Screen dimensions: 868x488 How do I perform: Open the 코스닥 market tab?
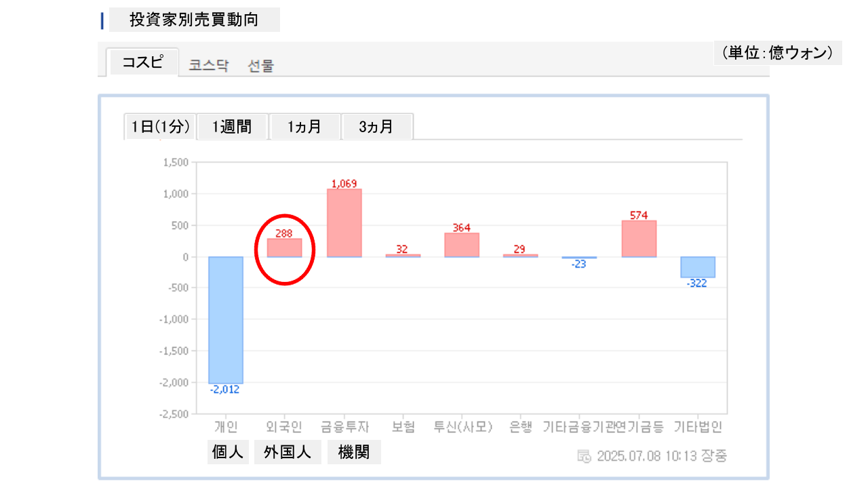(209, 66)
